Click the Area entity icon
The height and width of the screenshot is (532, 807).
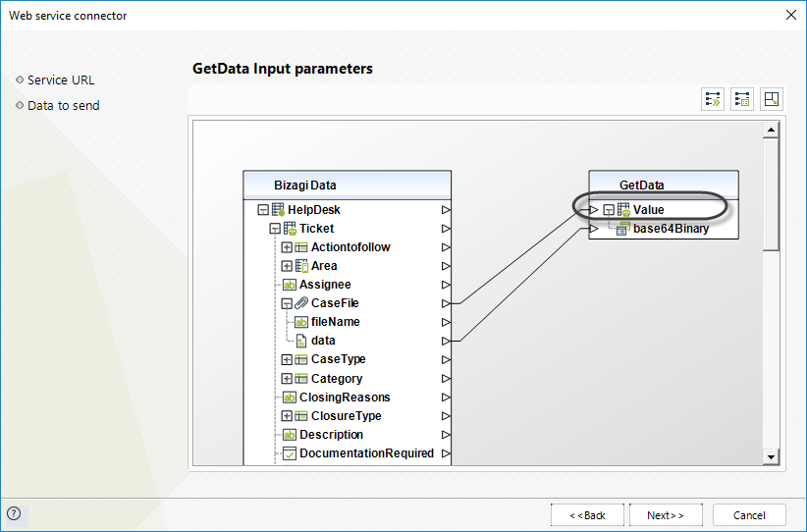[x=301, y=266]
